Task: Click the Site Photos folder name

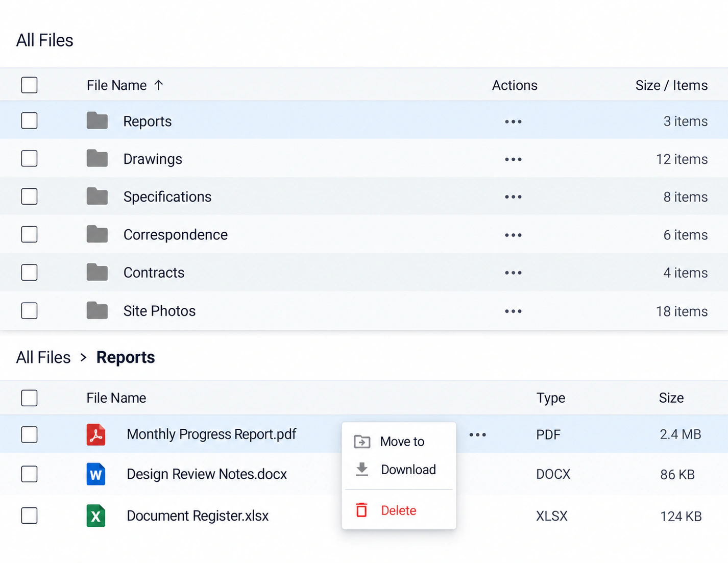Action: 159,311
